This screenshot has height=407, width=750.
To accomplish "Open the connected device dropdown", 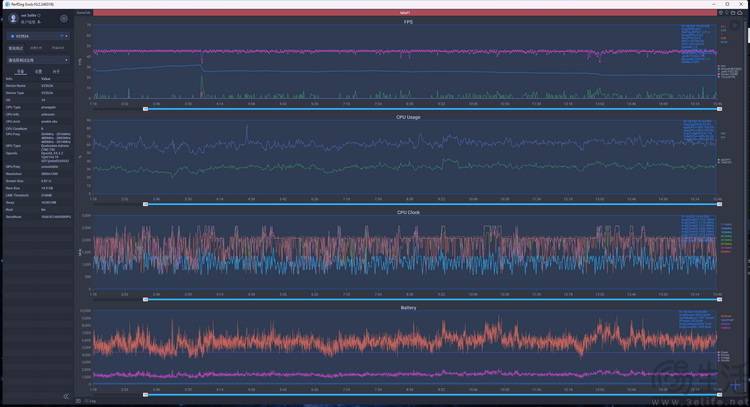I will pos(38,36).
